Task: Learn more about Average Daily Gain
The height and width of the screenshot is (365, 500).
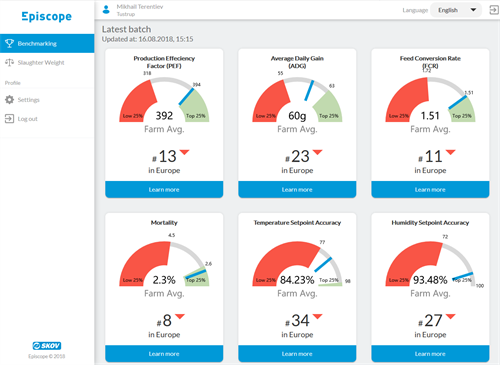Action: coord(297,189)
